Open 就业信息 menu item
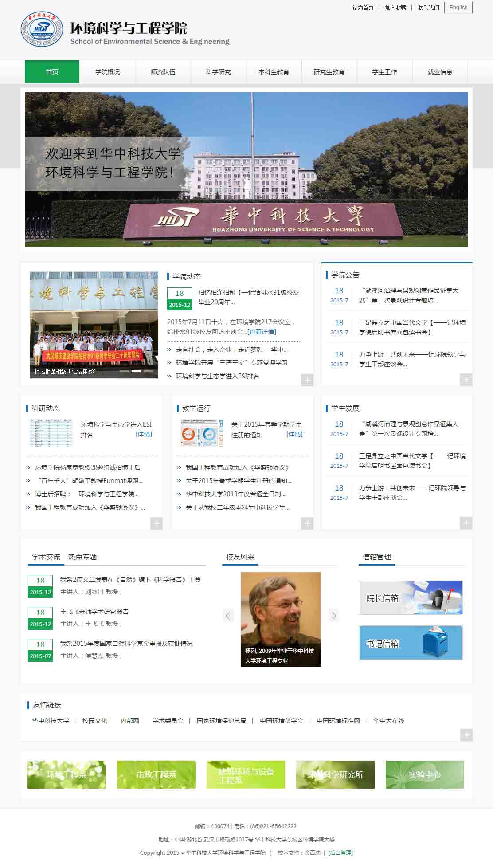 440,72
